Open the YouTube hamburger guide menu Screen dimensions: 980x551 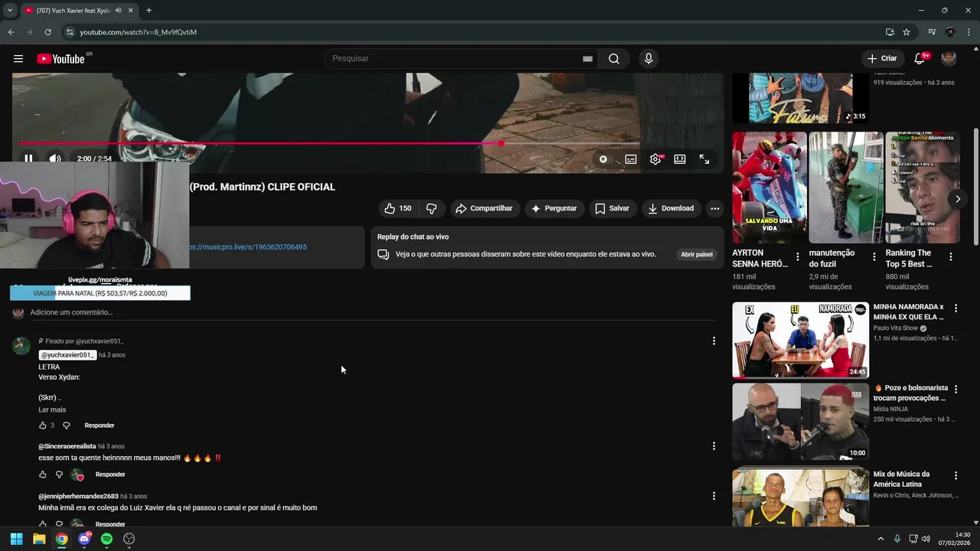click(x=18, y=59)
